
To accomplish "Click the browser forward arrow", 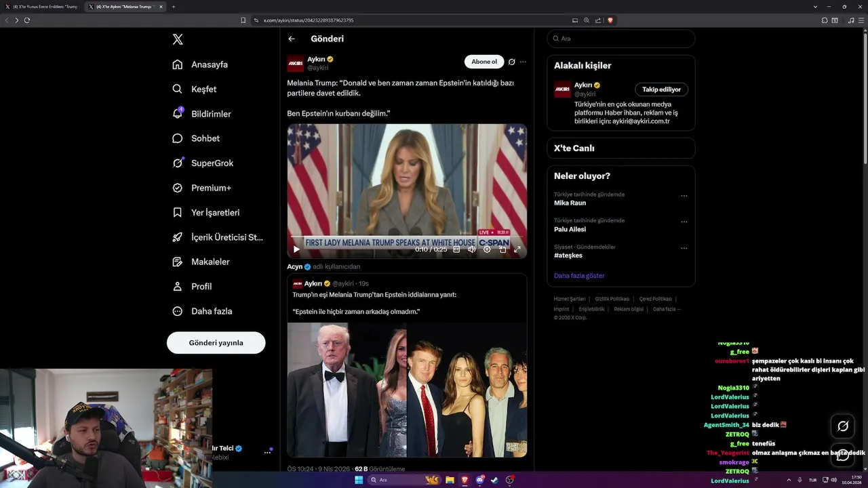I will (17, 20).
